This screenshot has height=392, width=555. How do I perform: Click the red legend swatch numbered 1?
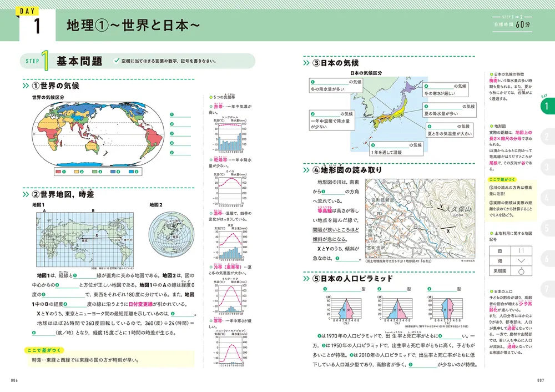coord(58,172)
